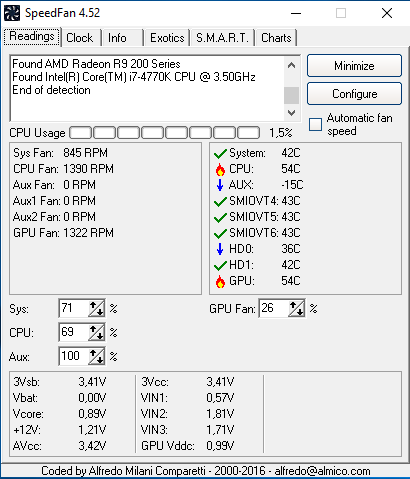
Task: Click the blue down arrow next to AUX
Action: [x=220, y=185]
